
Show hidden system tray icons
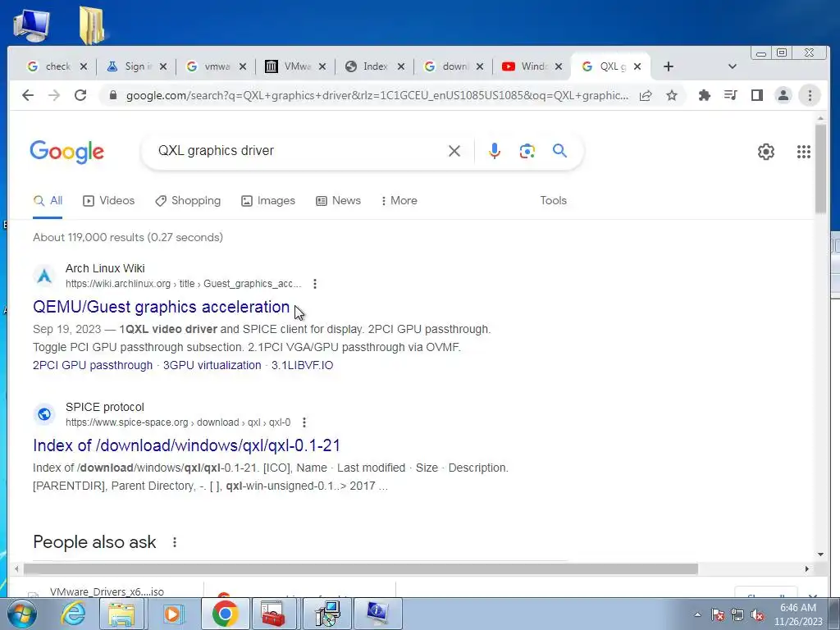(x=697, y=614)
